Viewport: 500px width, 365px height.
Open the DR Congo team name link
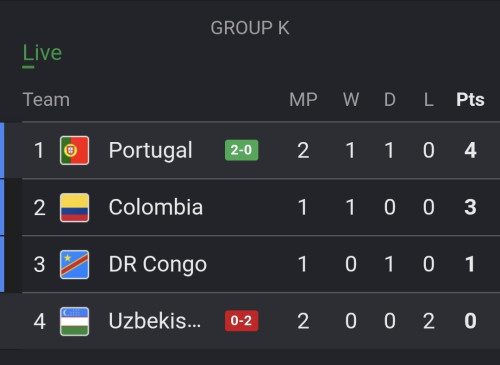[158, 265]
